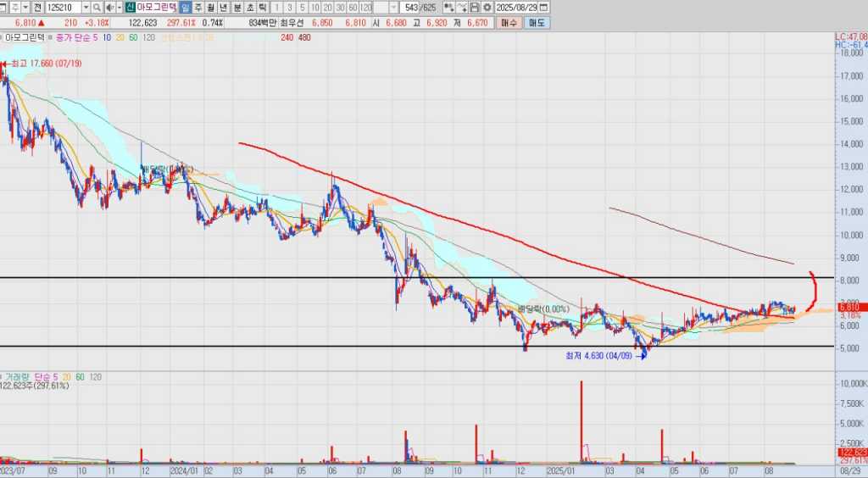Open chart settings gear icon

[x=488, y=8]
